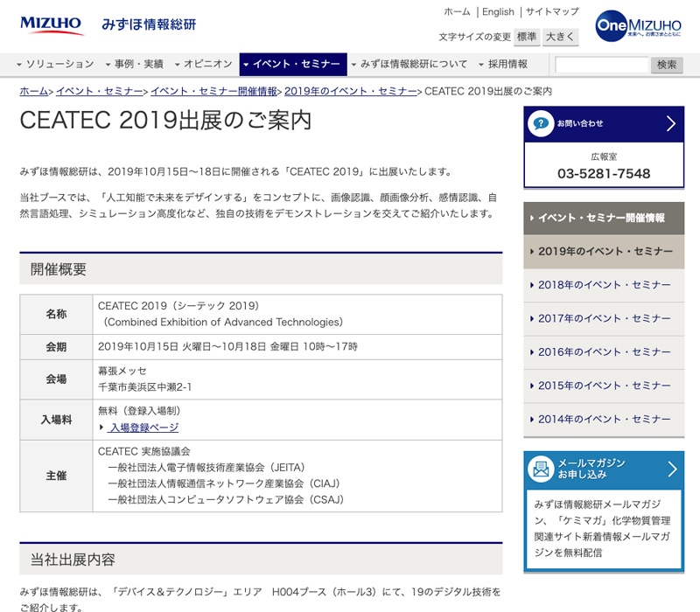Open the ソリューション dropdown menu
Viewport: 700px width, 612px height.
coord(55,64)
